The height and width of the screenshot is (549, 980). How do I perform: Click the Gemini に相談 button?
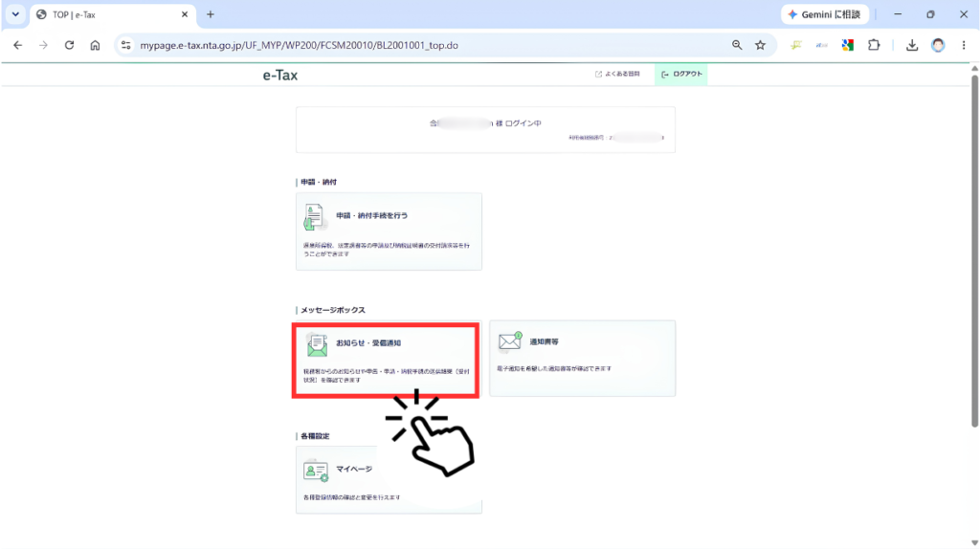click(824, 14)
